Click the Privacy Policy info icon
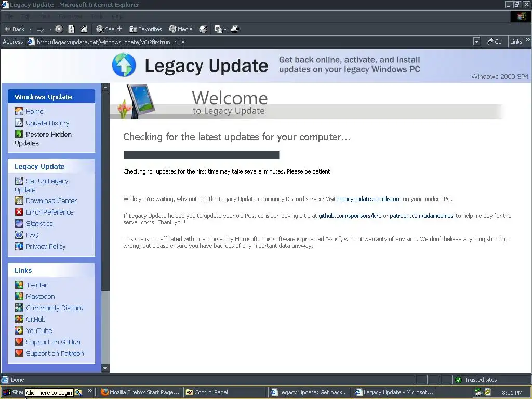The image size is (532, 399). click(19, 246)
